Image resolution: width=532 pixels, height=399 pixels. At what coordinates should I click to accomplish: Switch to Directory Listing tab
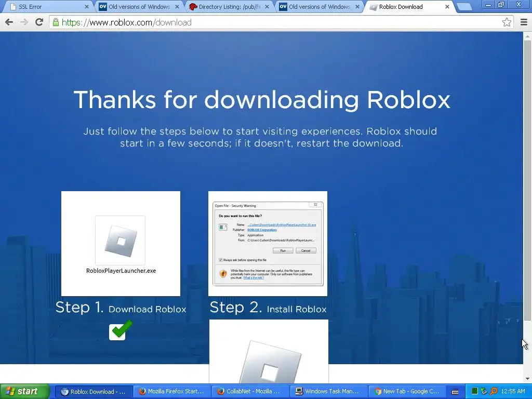tap(229, 6)
